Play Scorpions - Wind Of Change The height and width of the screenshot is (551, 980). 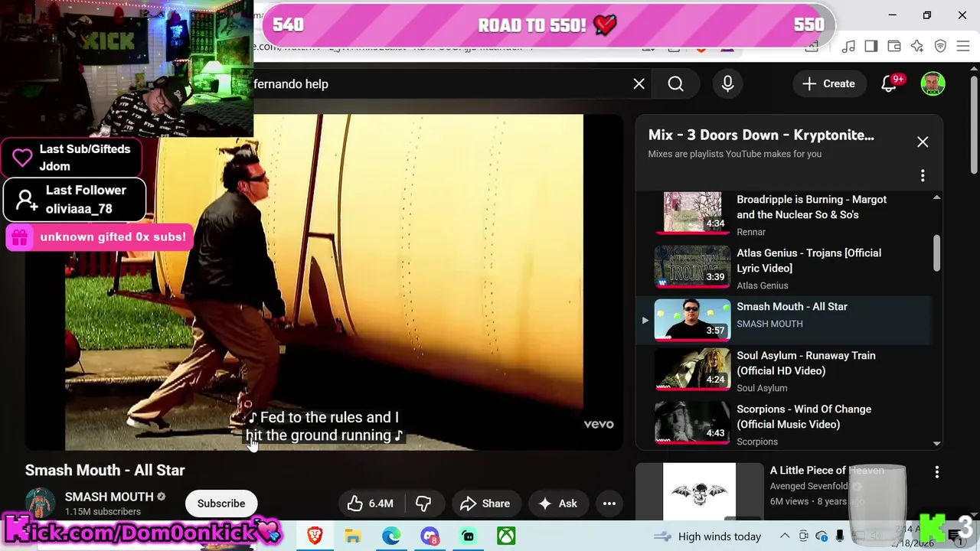click(804, 417)
